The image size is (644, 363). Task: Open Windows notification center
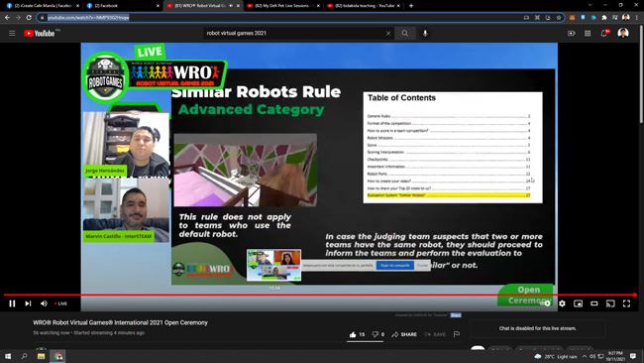[x=633, y=356]
